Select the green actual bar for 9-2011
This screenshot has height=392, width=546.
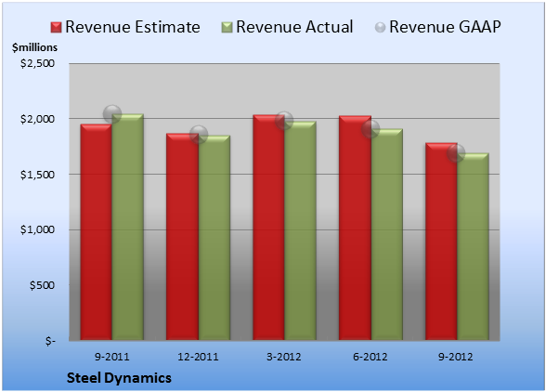point(128,227)
